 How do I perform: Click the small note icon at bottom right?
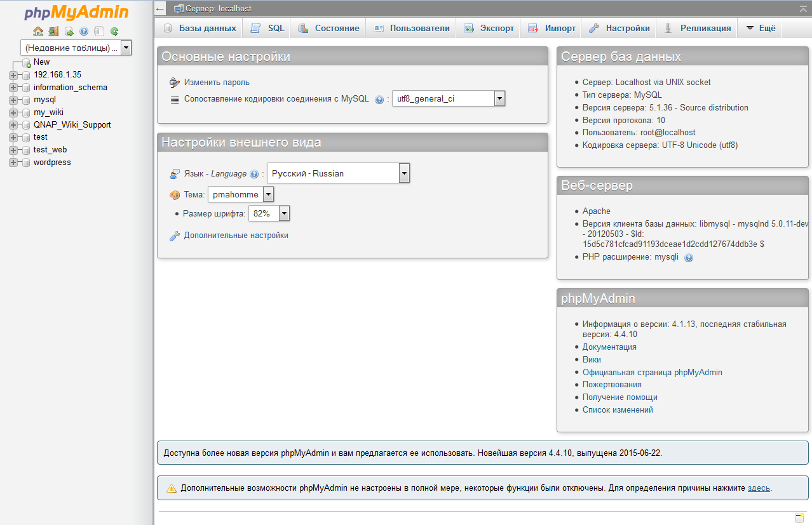799,518
